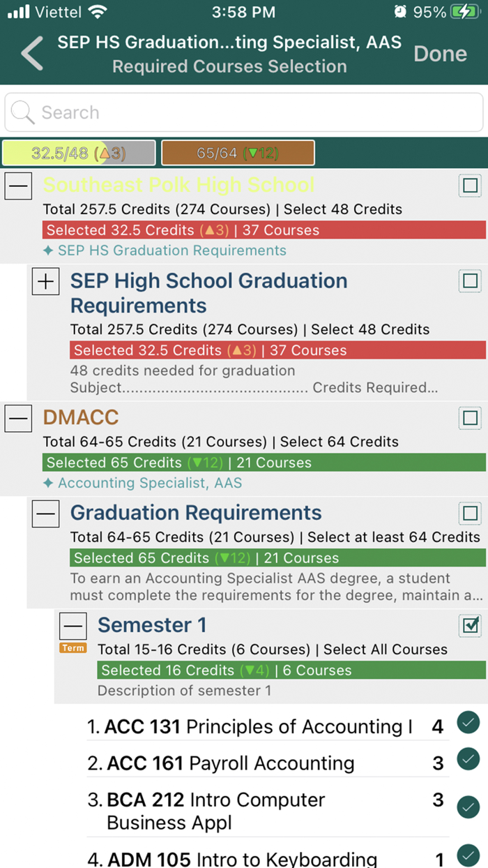Collapse the Southeast Polk High School section
This screenshot has height=868, width=488.
click(x=18, y=186)
